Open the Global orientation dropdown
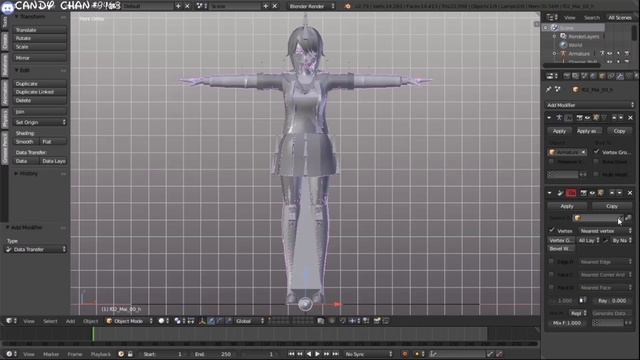Screen dimensions: 640x360 [249, 321]
